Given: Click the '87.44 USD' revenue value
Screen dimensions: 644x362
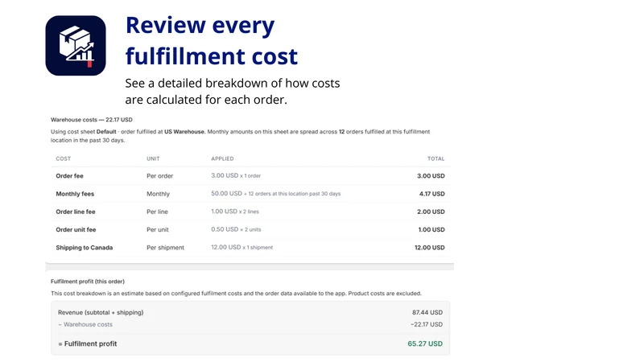Looking at the screenshot, I should [x=427, y=312].
